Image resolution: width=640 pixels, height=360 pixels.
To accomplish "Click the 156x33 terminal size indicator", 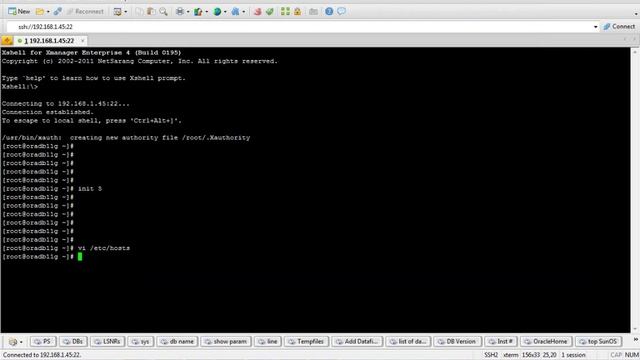I will [x=531, y=355].
